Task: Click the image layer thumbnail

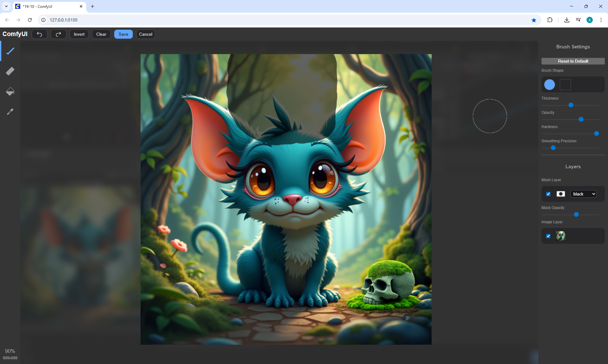Action: point(560,236)
